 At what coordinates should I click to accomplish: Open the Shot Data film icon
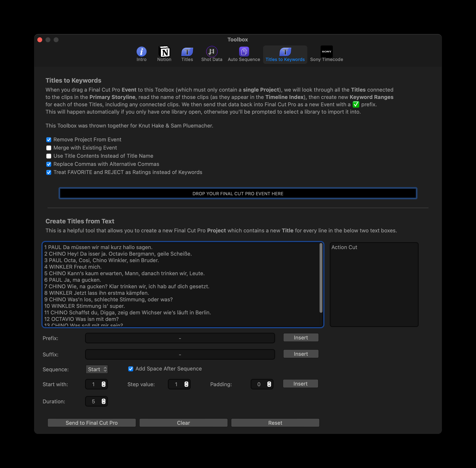point(211,52)
